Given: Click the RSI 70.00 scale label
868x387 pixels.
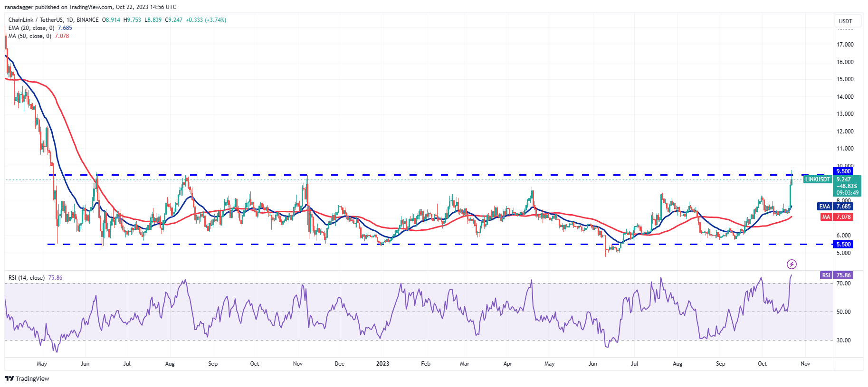Looking at the screenshot, I should (844, 283).
